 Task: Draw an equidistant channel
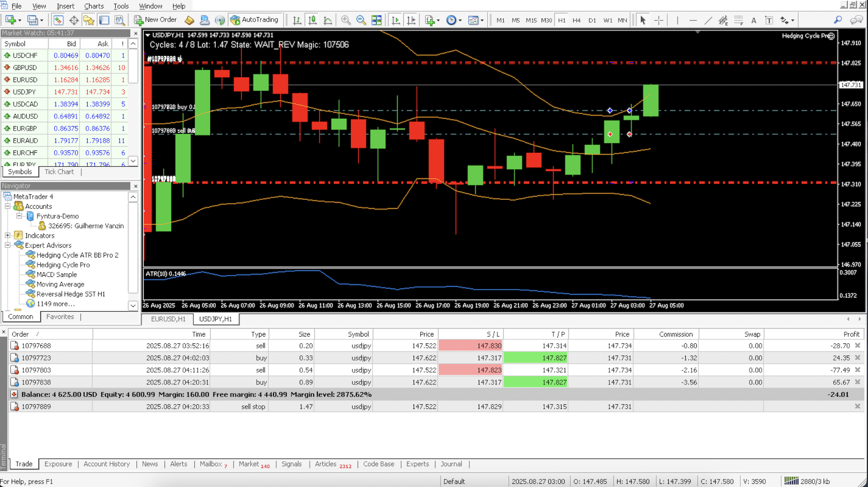(723, 20)
